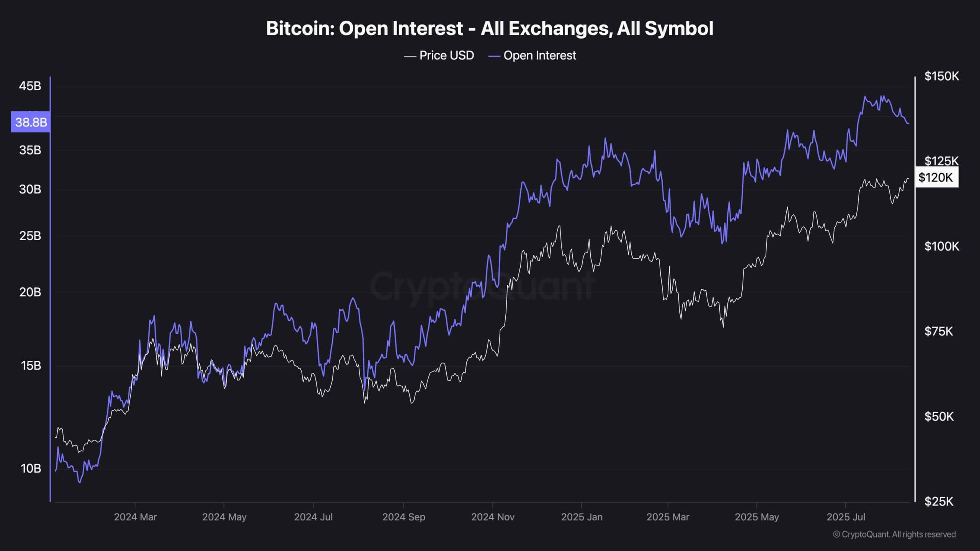Image resolution: width=980 pixels, height=551 pixels.
Task: Click the chart title text
Action: pyautogui.click(x=490, y=28)
